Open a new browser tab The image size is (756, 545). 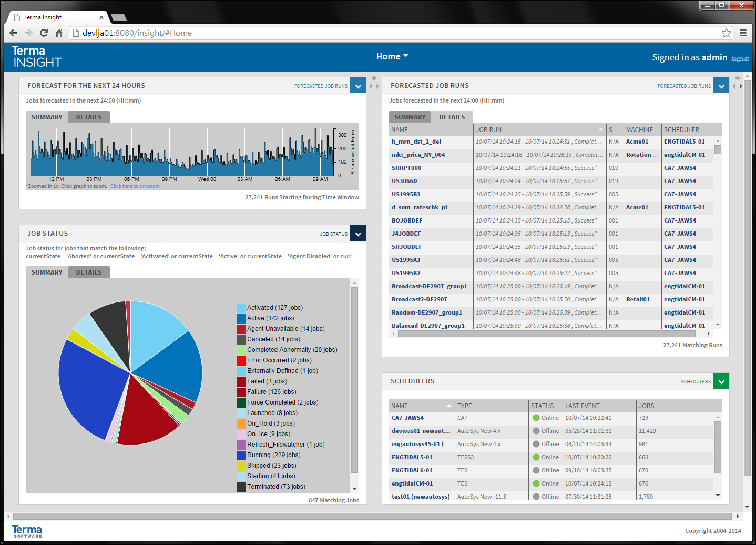119,17
